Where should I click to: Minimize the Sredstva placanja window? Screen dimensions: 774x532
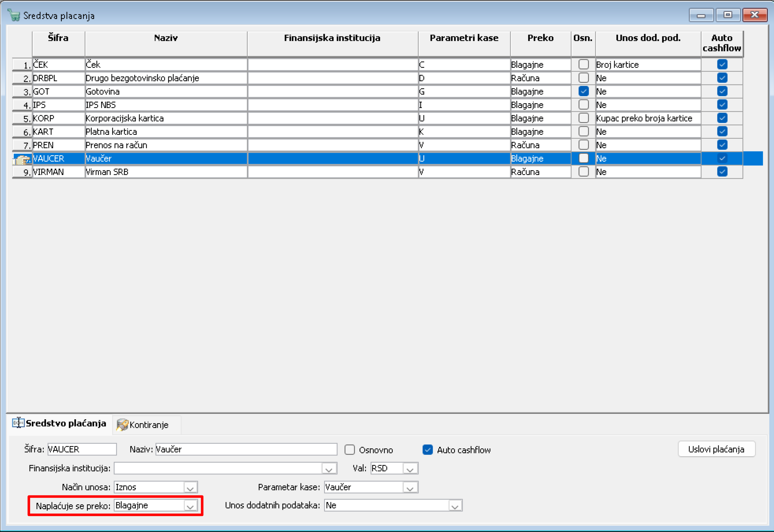point(701,15)
